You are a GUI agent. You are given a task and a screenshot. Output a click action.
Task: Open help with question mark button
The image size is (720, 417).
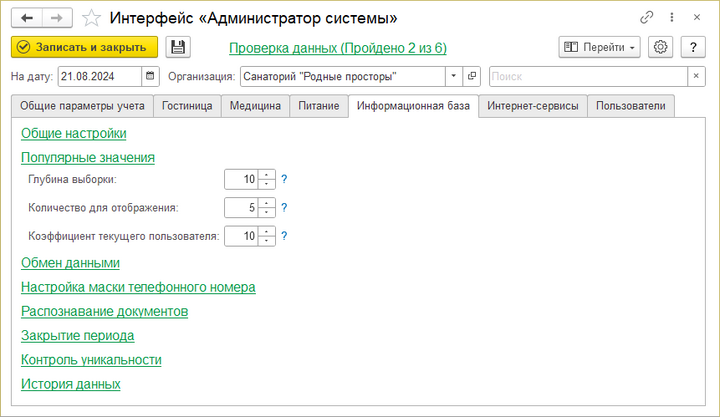pos(693,47)
